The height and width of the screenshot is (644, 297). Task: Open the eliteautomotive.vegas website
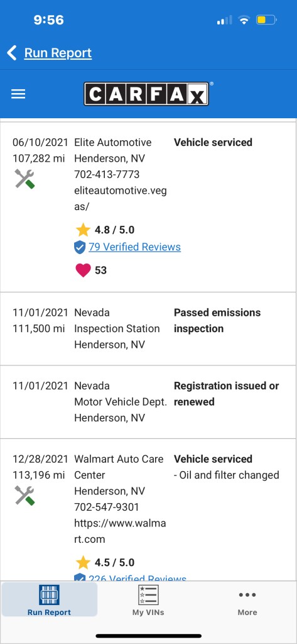[120, 199]
